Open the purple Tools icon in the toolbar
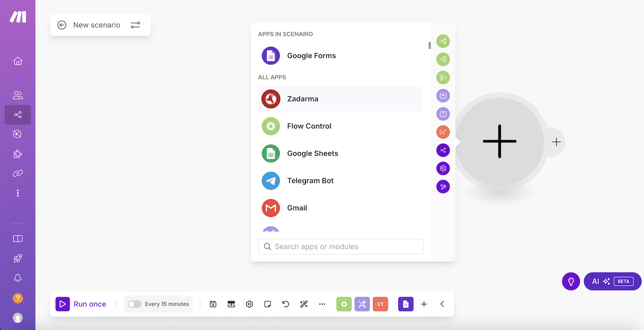 point(362,304)
